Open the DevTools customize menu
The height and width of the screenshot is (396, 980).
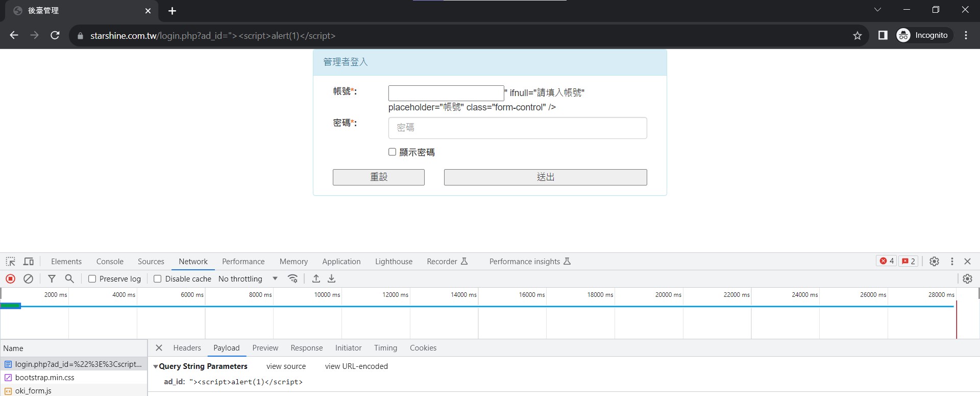coord(952,261)
